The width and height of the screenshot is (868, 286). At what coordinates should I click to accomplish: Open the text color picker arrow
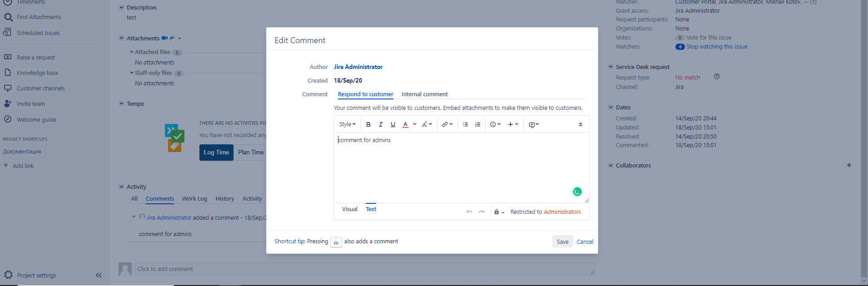pyautogui.click(x=415, y=124)
